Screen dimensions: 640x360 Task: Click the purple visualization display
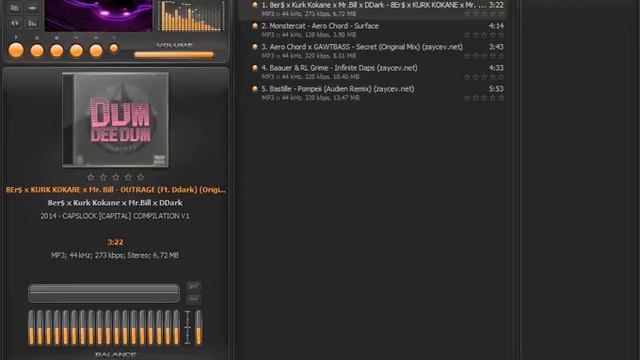(x=98, y=16)
